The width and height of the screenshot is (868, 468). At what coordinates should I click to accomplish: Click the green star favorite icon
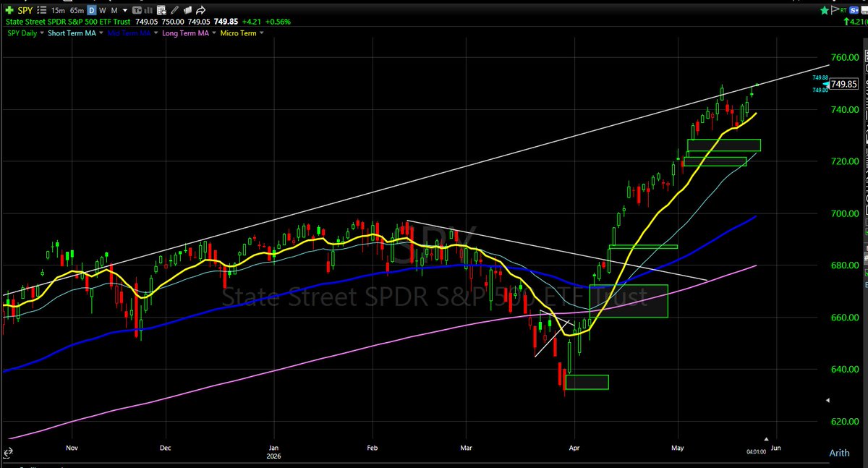click(824, 10)
